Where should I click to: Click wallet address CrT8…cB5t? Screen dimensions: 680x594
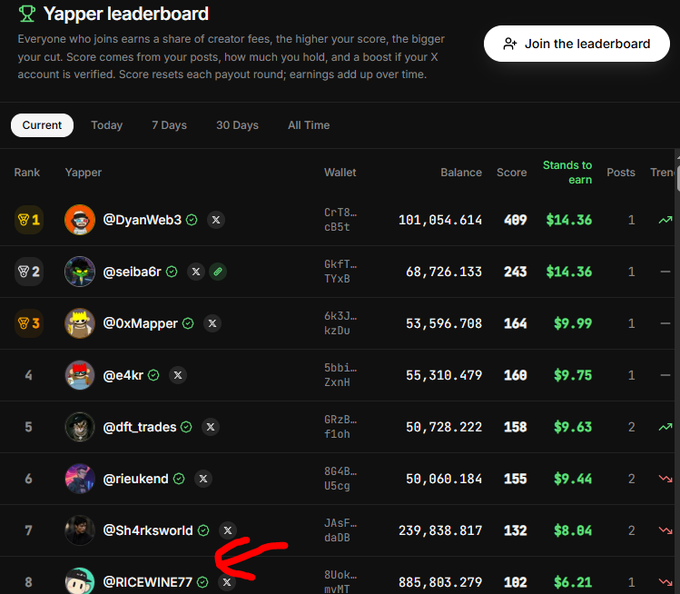click(x=340, y=220)
